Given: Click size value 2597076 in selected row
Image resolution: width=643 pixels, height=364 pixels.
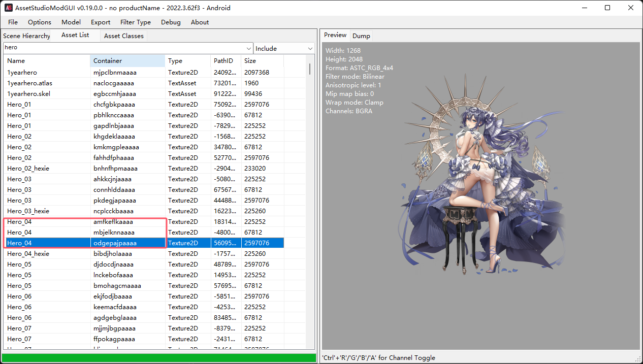Looking at the screenshot, I should [x=257, y=243].
